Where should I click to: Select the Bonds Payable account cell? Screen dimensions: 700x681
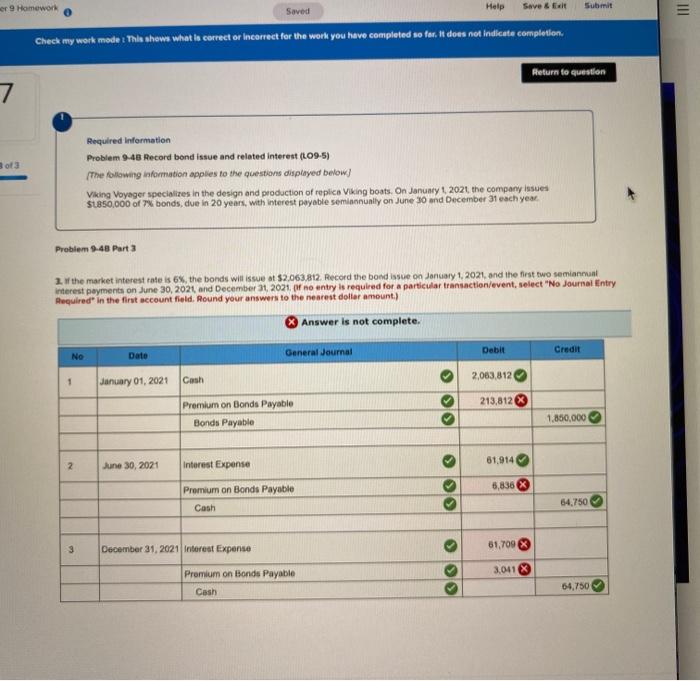click(x=320, y=422)
